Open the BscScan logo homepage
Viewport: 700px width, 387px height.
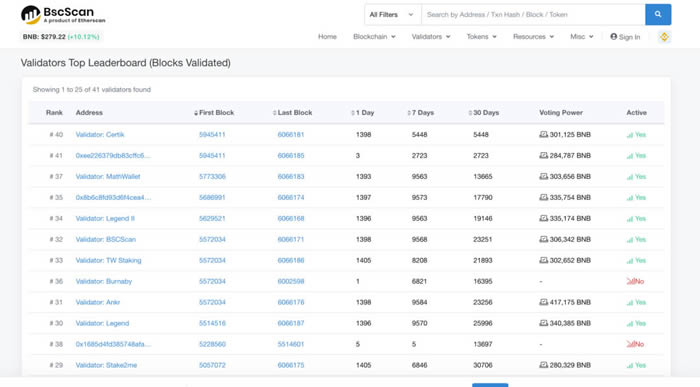pos(63,15)
